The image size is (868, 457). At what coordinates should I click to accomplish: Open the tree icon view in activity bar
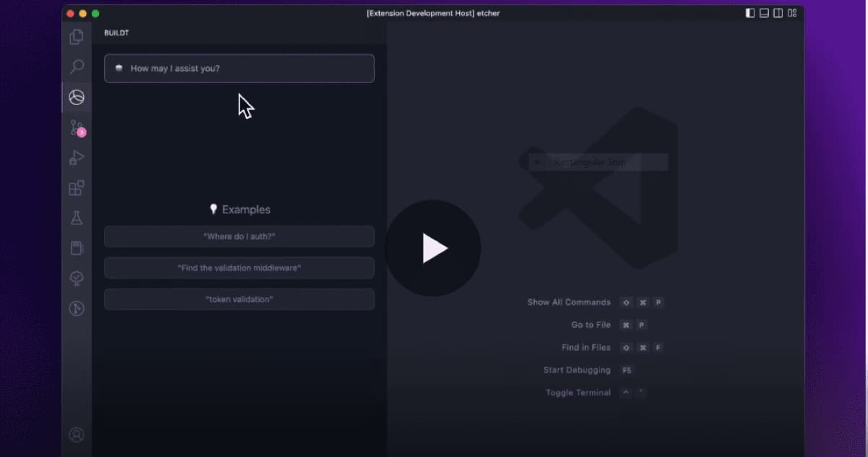tap(76, 278)
